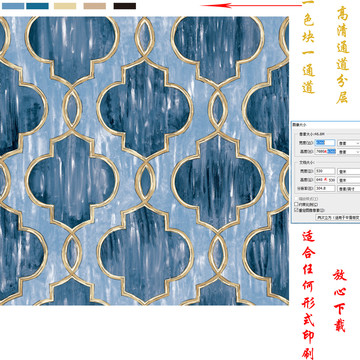The image size is (360, 360).
Task: Open the pixel height unit dropdown
Action: coord(349,152)
